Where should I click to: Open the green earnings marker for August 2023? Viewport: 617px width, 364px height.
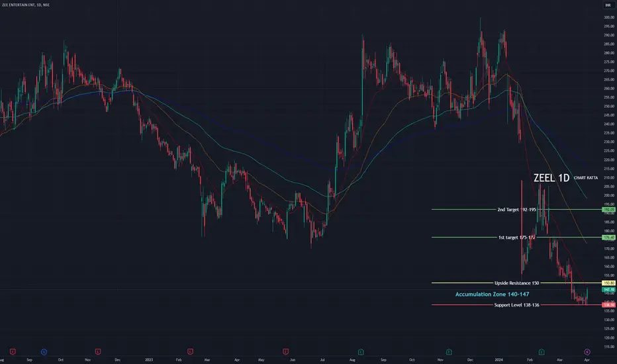(361, 352)
